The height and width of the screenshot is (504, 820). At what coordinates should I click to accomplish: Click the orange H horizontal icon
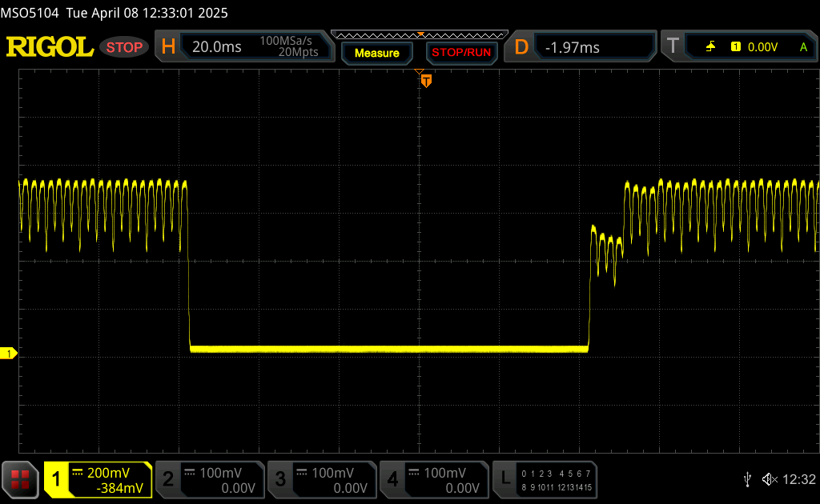pos(168,47)
